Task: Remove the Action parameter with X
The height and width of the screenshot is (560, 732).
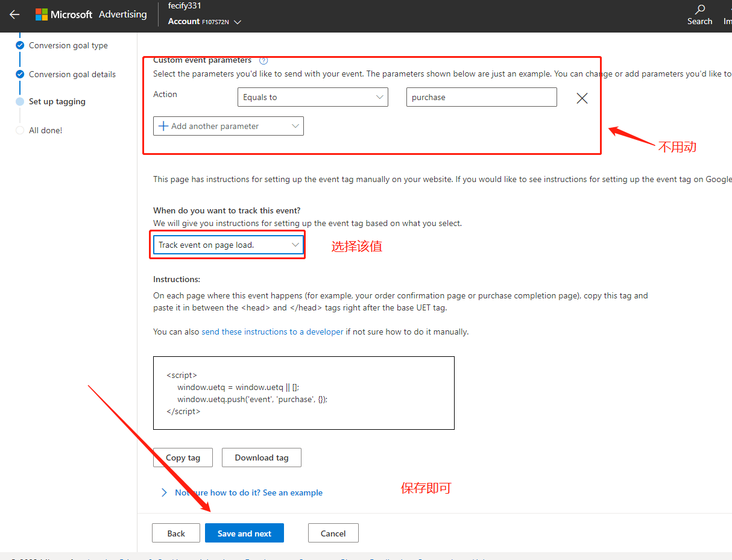Action: point(582,98)
